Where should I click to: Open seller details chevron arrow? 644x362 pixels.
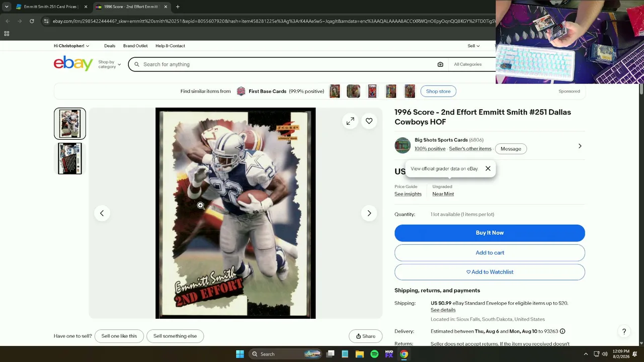pos(580,146)
